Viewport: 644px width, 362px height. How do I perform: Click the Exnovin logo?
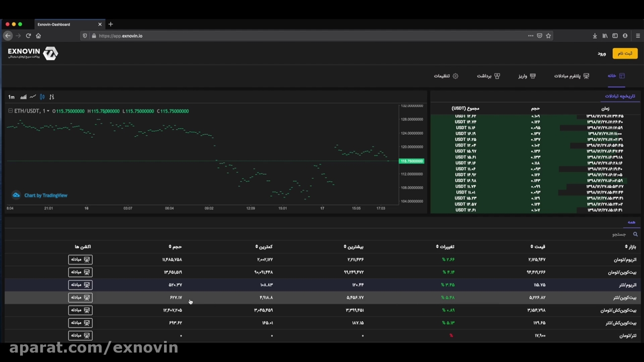[x=33, y=53]
